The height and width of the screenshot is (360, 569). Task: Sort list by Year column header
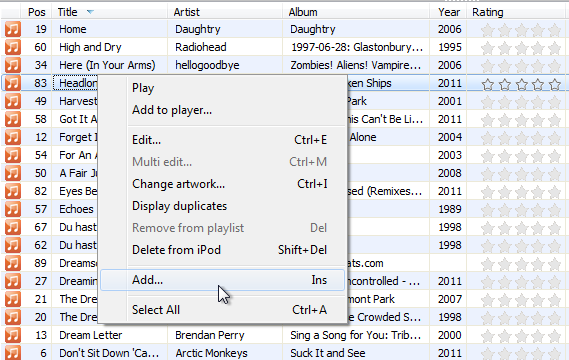point(449,12)
